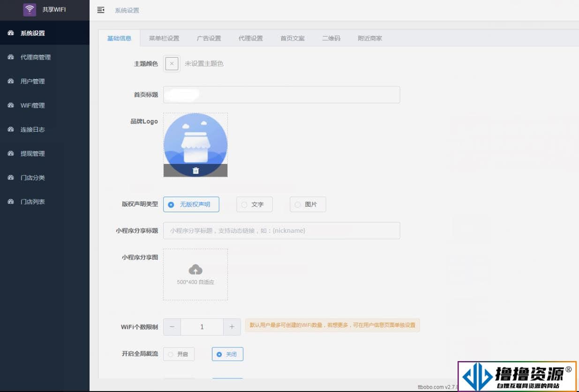Image resolution: width=579 pixels, height=392 pixels.
Task: Click the orange WiFi数量 hint message
Action: click(x=332, y=325)
